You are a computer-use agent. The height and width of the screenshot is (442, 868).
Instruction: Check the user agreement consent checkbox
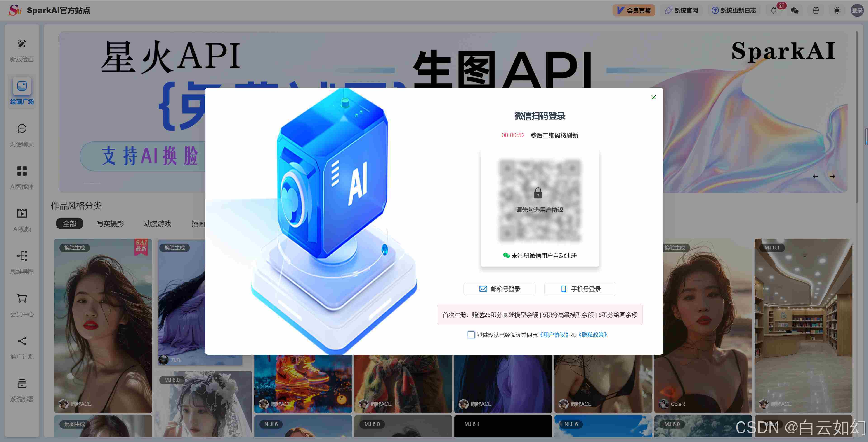(x=471, y=335)
